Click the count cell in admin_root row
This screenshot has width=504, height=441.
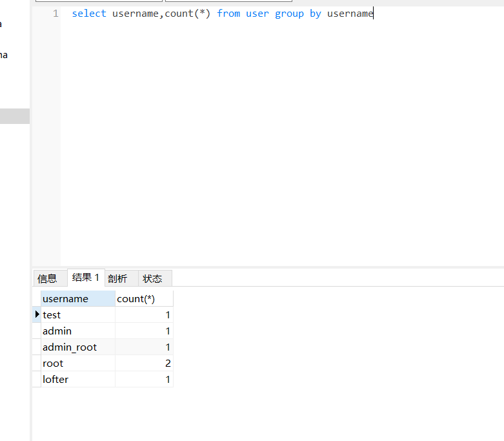pos(144,347)
